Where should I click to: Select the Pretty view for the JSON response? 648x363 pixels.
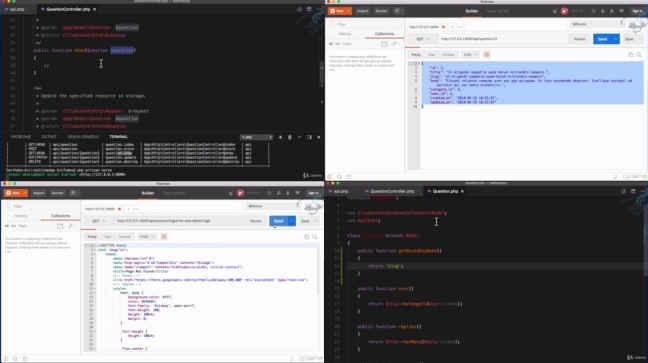tap(416, 55)
